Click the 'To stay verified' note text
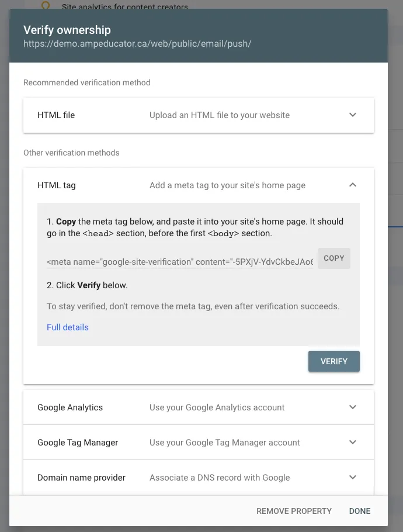The image size is (403, 532). pos(193,306)
